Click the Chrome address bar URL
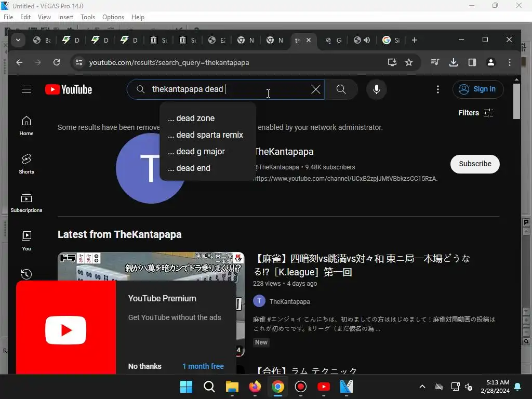 (x=169, y=62)
